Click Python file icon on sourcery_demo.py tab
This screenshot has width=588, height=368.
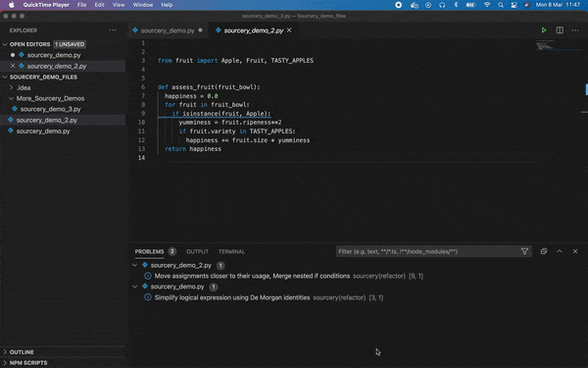(135, 30)
